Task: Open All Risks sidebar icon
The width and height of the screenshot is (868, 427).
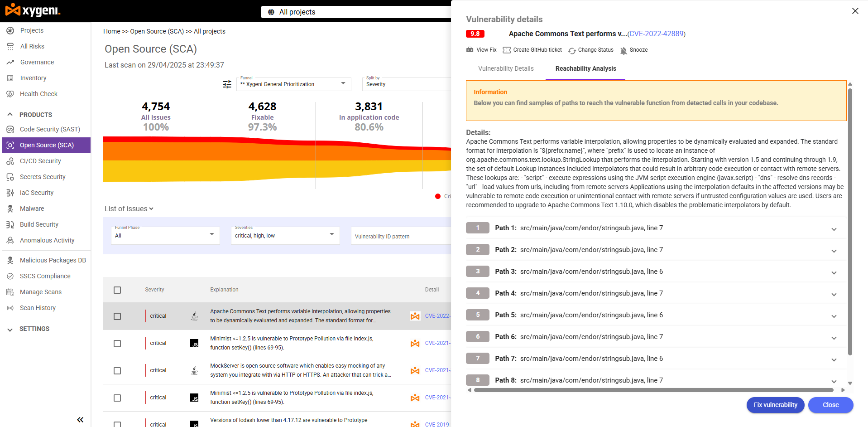Action: click(x=10, y=46)
